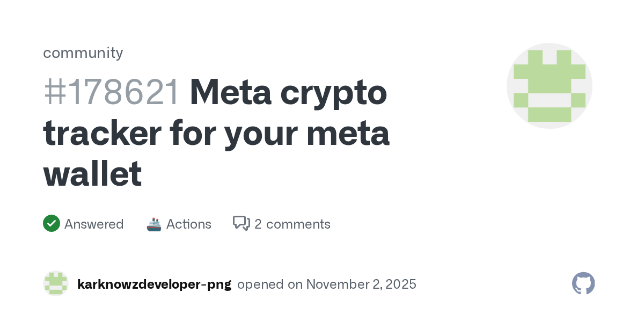The image size is (644, 322).
Task: Click the green Answered checkmark icon
Action: pyautogui.click(x=52, y=224)
